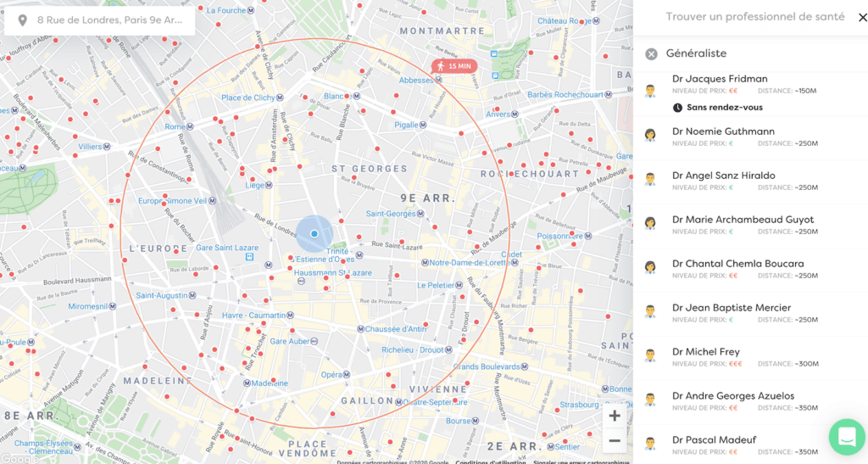Viewport: 868px width, 464px height.
Task: Open the Conditions d'utilisation map link
Action: 491,461
